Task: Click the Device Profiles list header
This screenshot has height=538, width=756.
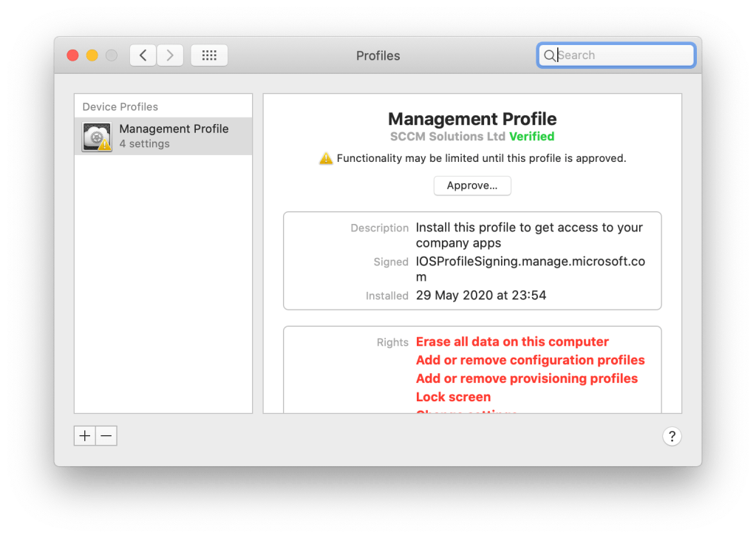Action: 120,107
